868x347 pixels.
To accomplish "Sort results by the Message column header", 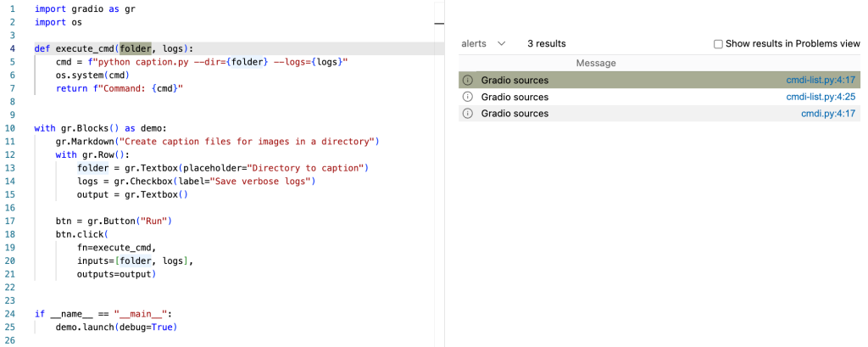I will (x=596, y=64).
